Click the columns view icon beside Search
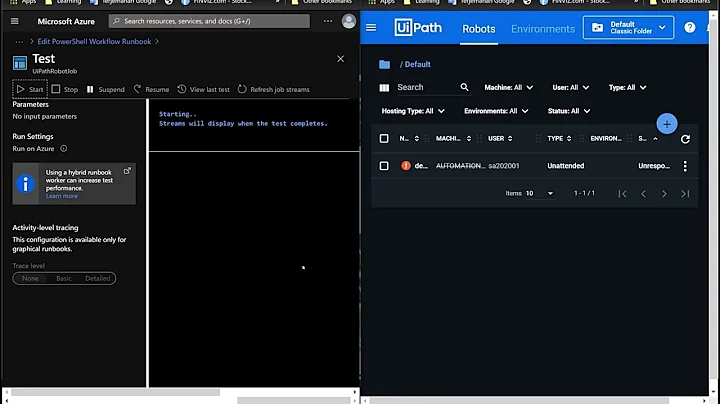This screenshot has width=720, height=404. click(x=384, y=88)
